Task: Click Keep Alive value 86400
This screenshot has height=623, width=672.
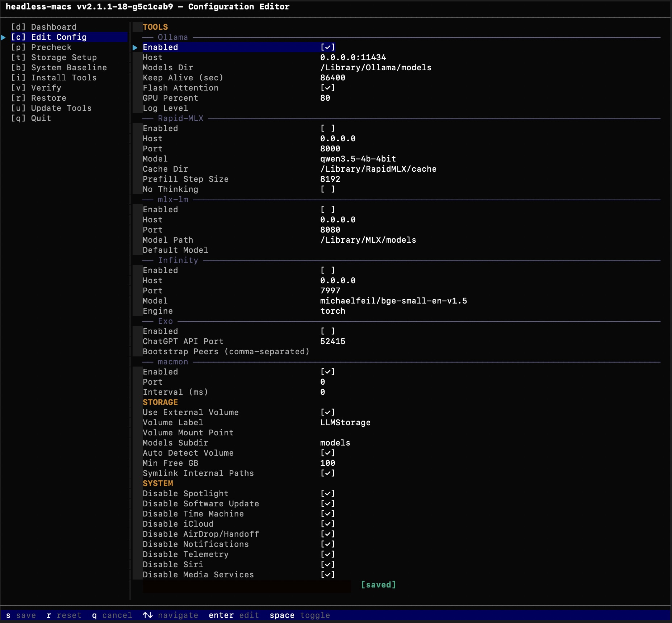Action: click(x=333, y=78)
